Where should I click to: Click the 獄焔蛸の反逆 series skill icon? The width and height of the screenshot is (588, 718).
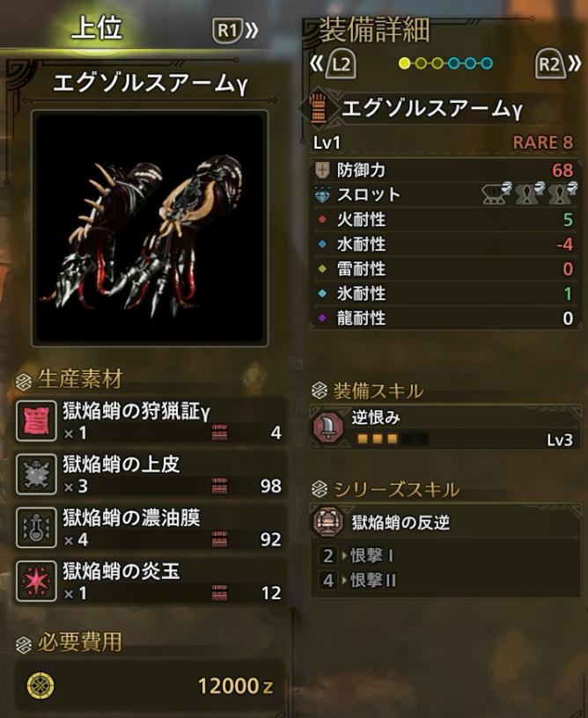click(327, 522)
